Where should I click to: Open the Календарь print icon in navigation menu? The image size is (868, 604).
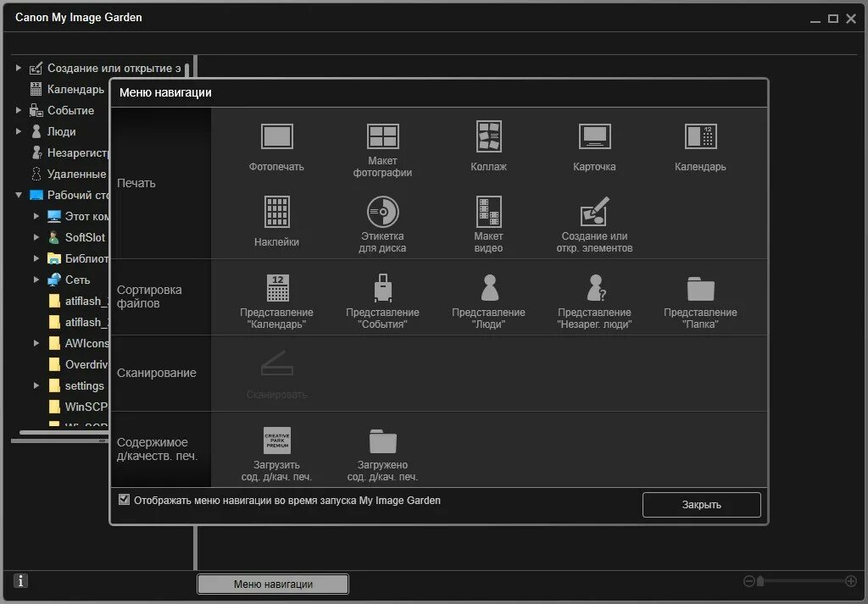(x=701, y=136)
